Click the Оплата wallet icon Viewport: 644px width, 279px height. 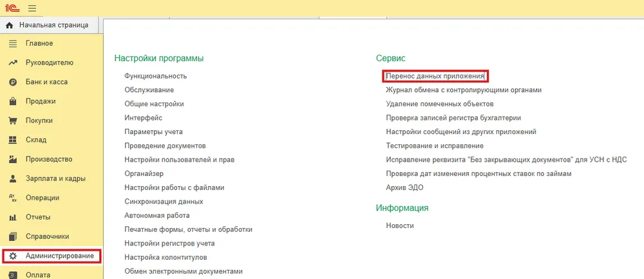[13, 275]
